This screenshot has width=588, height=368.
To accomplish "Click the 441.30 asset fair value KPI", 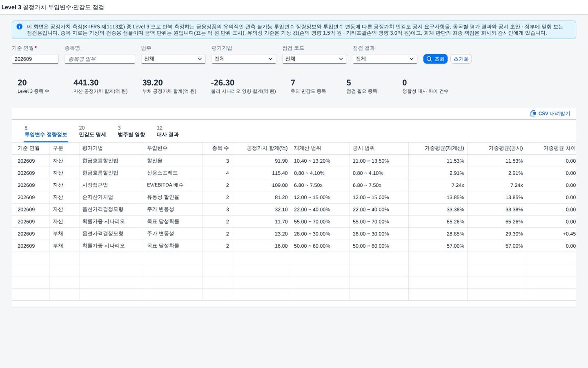I will click(x=100, y=86).
